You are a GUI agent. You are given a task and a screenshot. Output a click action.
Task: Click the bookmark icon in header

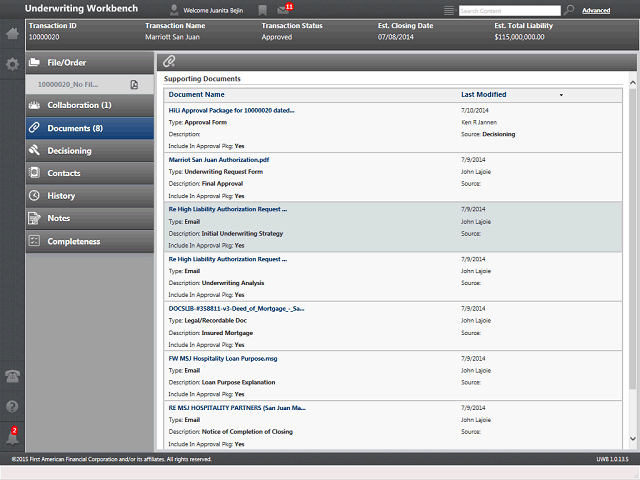pos(262,10)
